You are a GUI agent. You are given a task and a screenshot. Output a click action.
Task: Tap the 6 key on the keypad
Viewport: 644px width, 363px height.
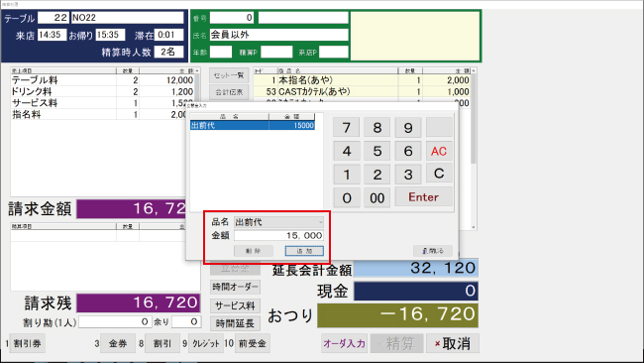408,151
